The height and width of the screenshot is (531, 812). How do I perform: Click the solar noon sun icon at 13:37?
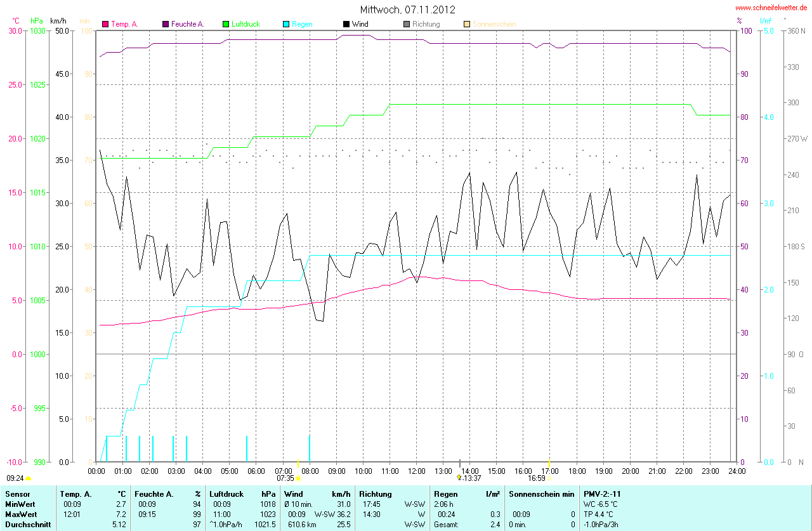[459, 476]
